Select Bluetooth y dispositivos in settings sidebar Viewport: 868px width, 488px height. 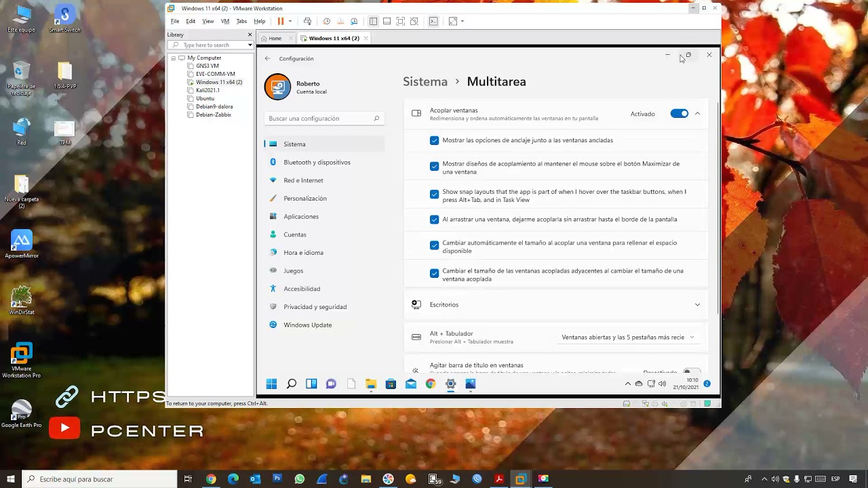pyautogui.click(x=317, y=162)
